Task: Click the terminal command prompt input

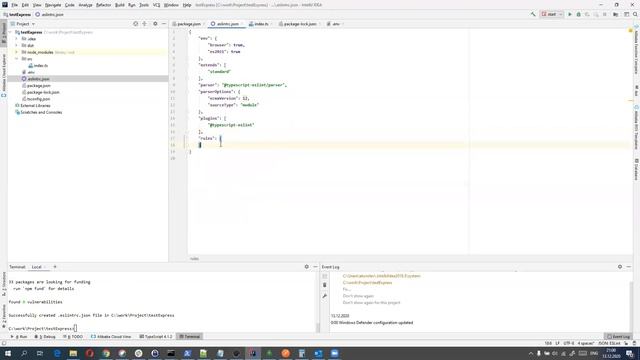Action: [x=76, y=329]
